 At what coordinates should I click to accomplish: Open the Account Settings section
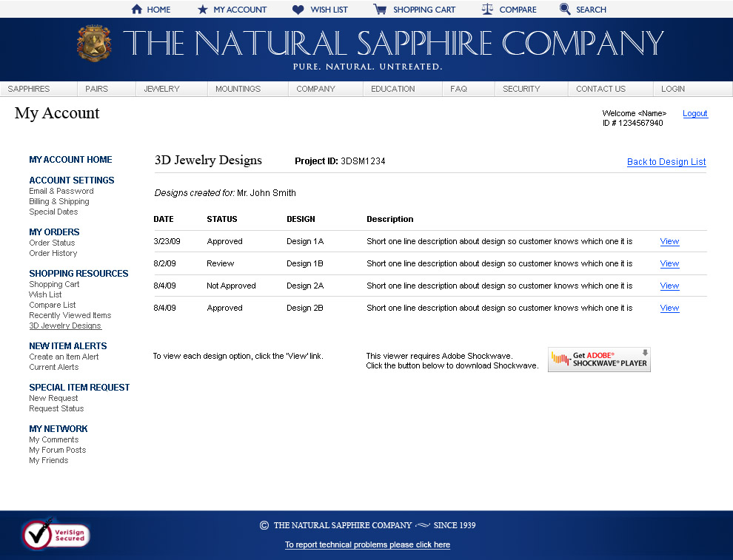(72, 181)
